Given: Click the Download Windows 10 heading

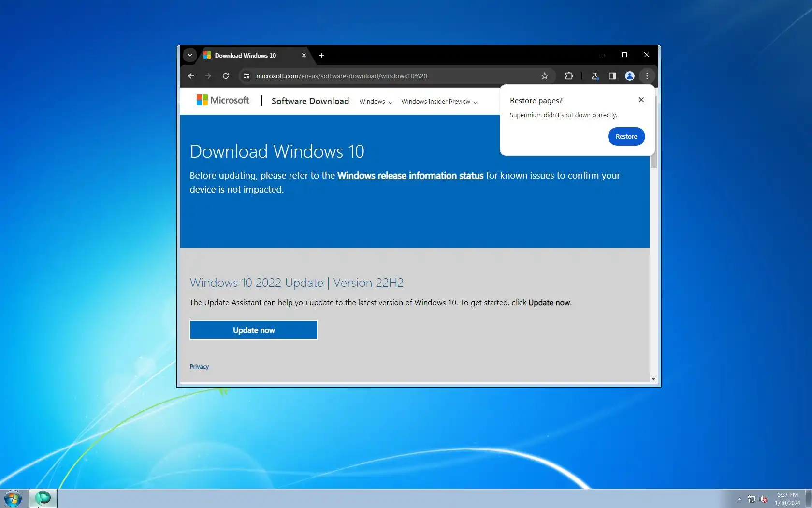Looking at the screenshot, I should pyautogui.click(x=277, y=151).
